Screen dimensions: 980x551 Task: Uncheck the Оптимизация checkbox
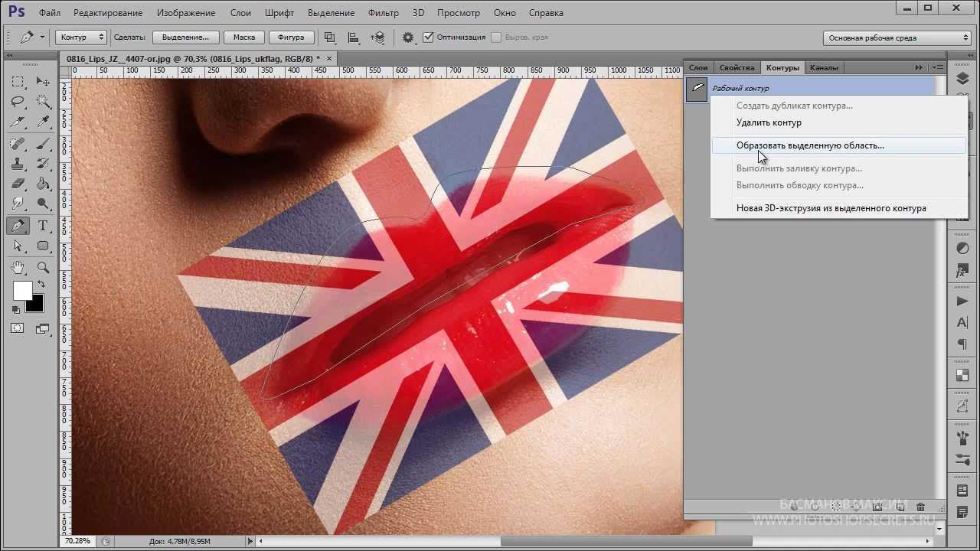[x=428, y=37]
